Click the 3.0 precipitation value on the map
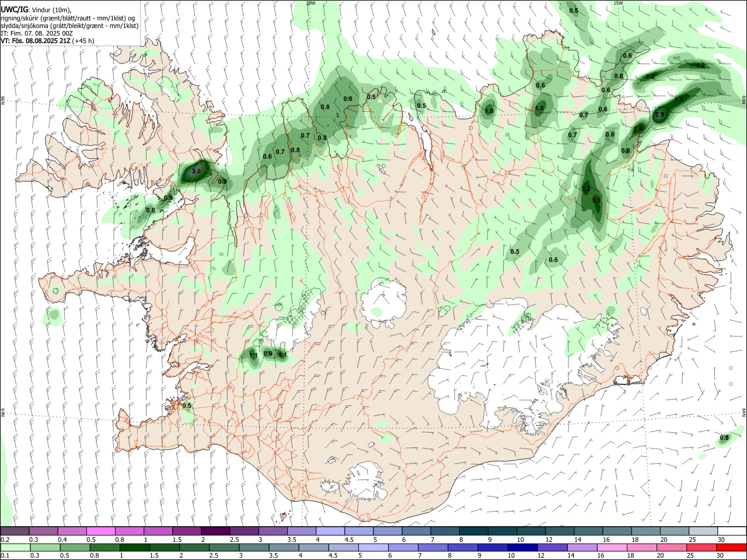Viewport: 747px width, 560px height. [196, 171]
